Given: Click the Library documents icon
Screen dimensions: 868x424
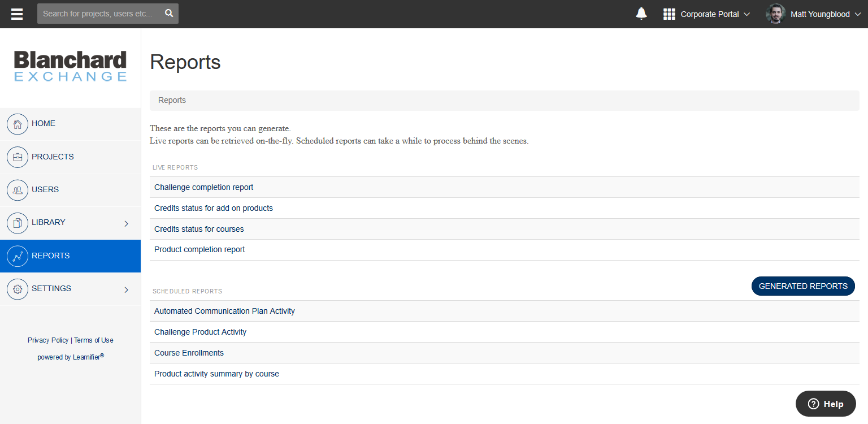Looking at the screenshot, I should [18, 223].
